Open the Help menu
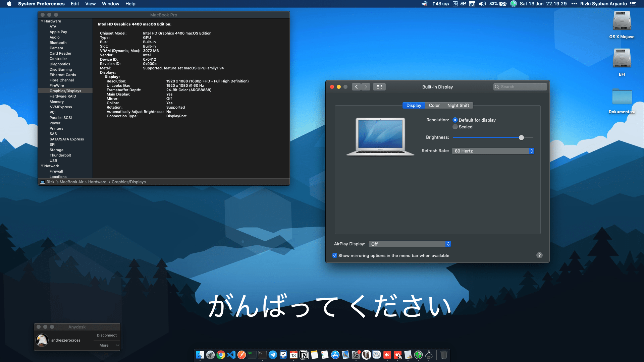 point(130,4)
